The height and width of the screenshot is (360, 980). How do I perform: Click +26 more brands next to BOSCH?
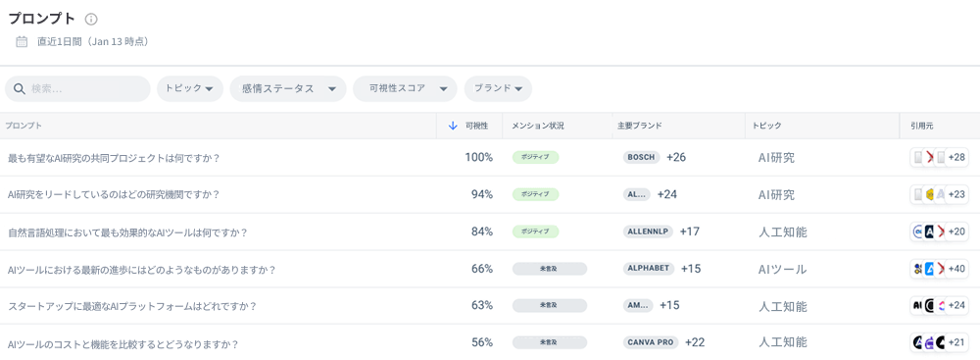click(676, 157)
